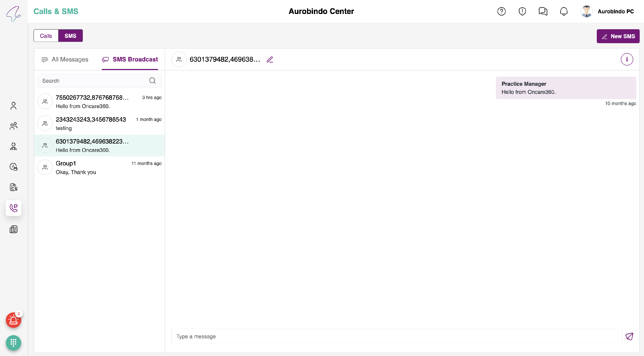Image resolution: width=644 pixels, height=356 pixels.
Task: Click the edit pencil beside broadcast number
Action: (x=270, y=60)
